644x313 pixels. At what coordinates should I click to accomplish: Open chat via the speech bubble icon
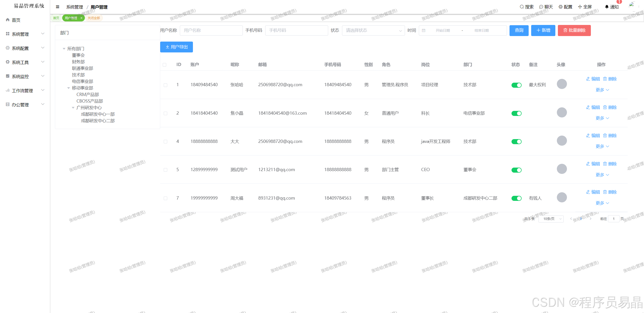point(541,7)
